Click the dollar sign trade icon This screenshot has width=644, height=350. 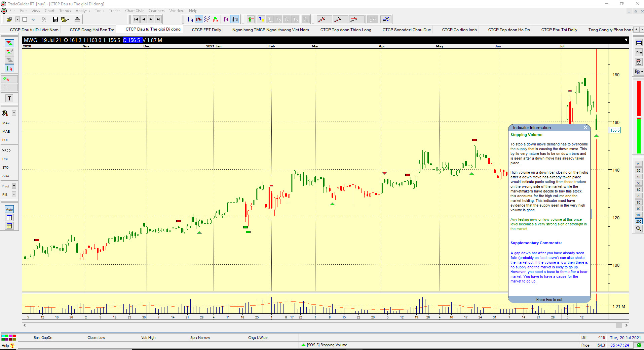251,19
